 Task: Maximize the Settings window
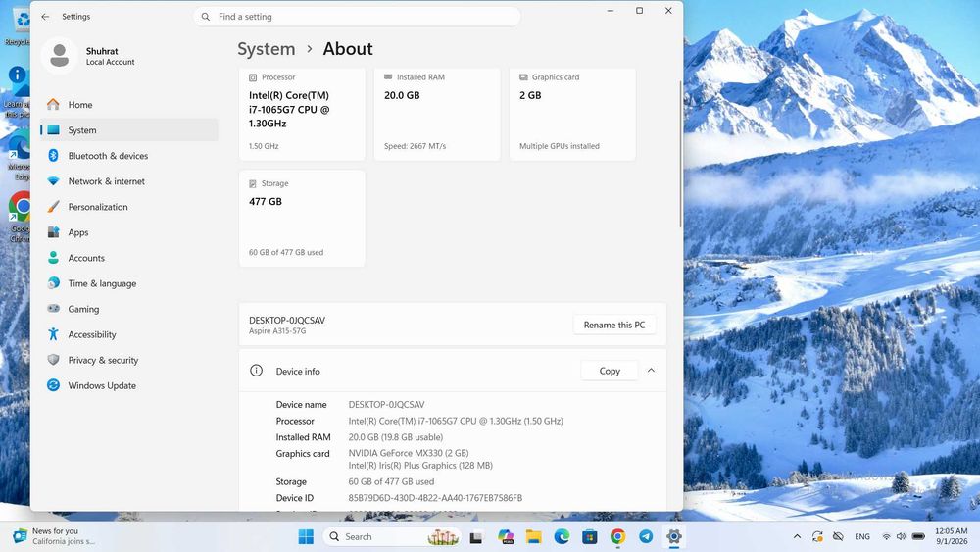pyautogui.click(x=639, y=11)
